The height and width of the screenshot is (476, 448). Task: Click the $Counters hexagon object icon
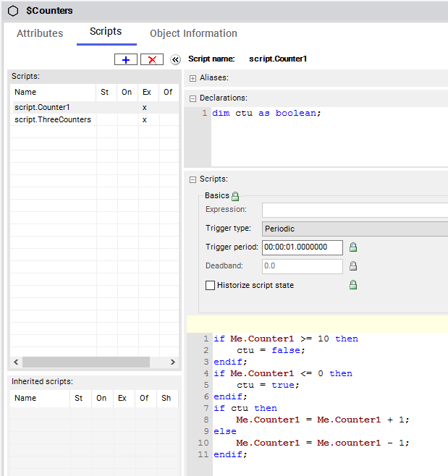tap(12, 11)
